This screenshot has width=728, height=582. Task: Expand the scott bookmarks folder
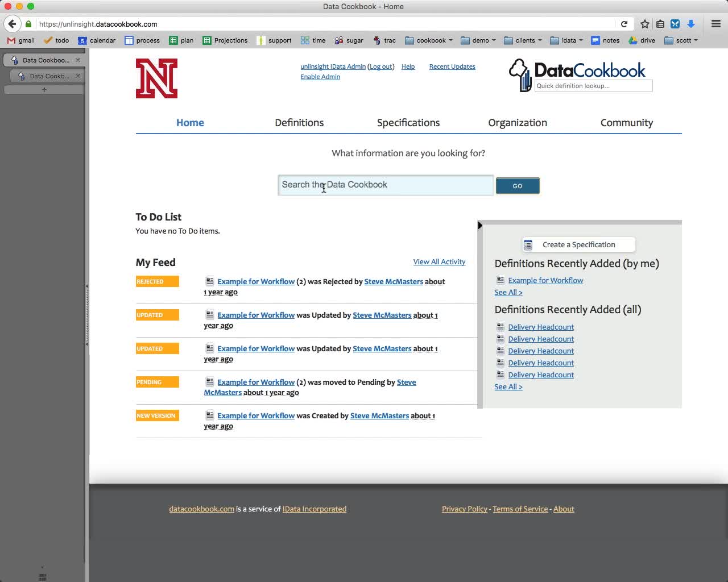(x=681, y=40)
